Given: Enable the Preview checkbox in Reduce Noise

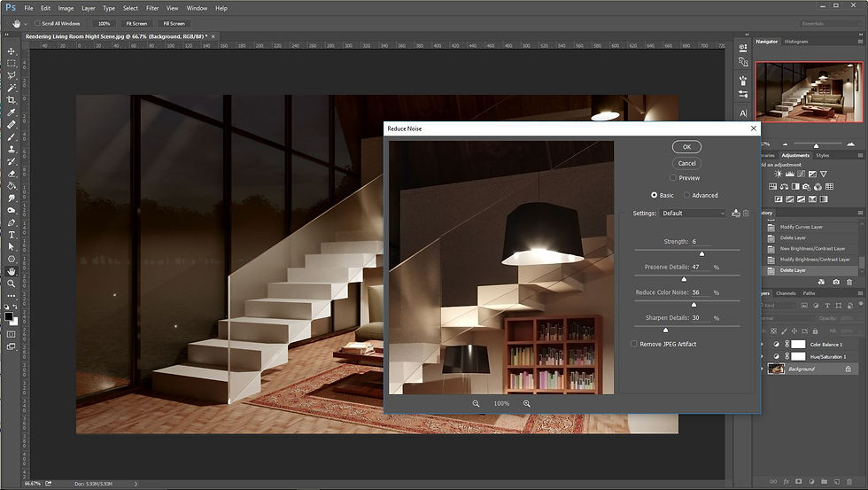Looking at the screenshot, I should [672, 178].
